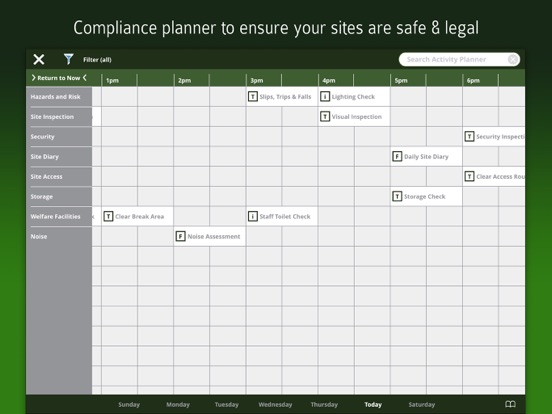Viewport: 552px width, 414px height.
Task: Switch to the Sunday tab
Action: click(129, 404)
